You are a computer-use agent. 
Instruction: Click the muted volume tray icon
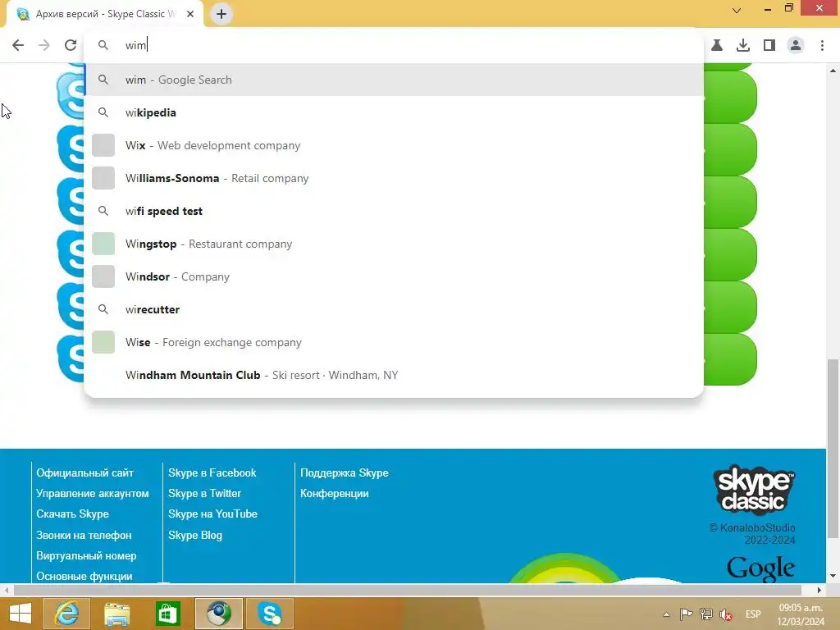[x=726, y=614]
